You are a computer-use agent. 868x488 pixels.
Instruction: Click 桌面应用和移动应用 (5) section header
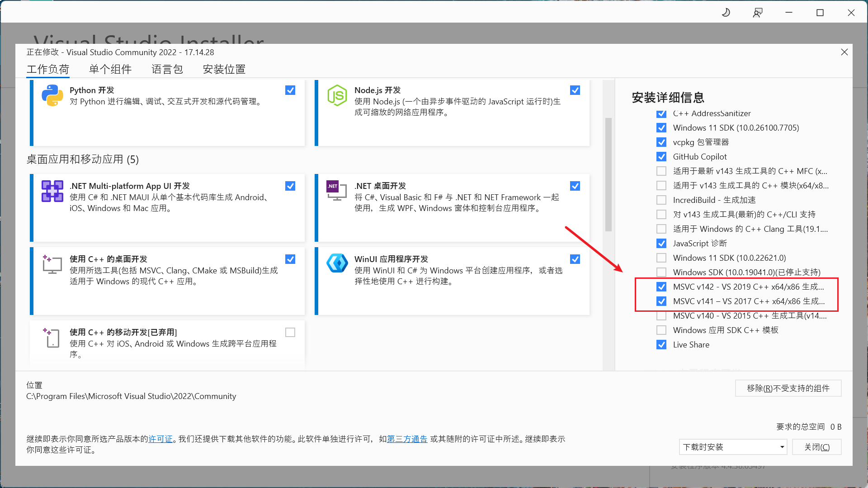click(x=83, y=160)
